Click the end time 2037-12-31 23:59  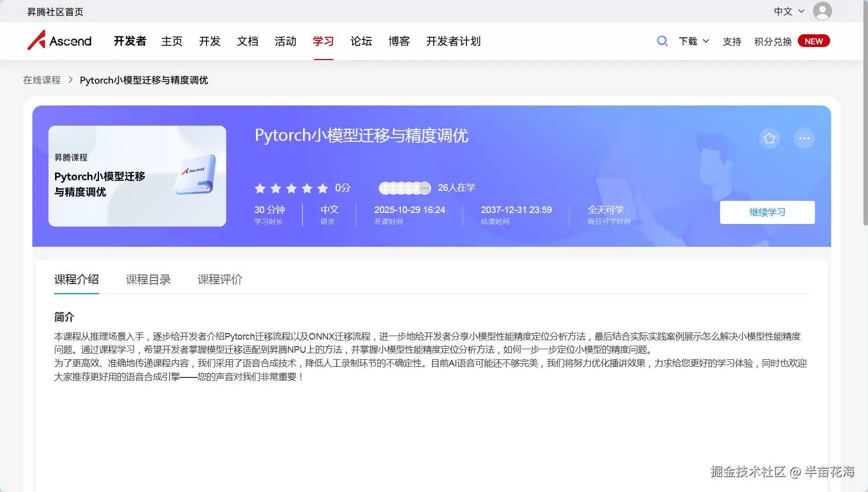[x=516, y=209]
